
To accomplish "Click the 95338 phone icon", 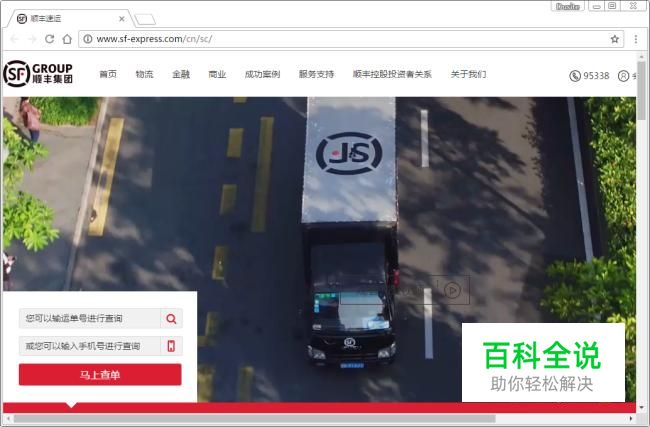I will (575, 76).
